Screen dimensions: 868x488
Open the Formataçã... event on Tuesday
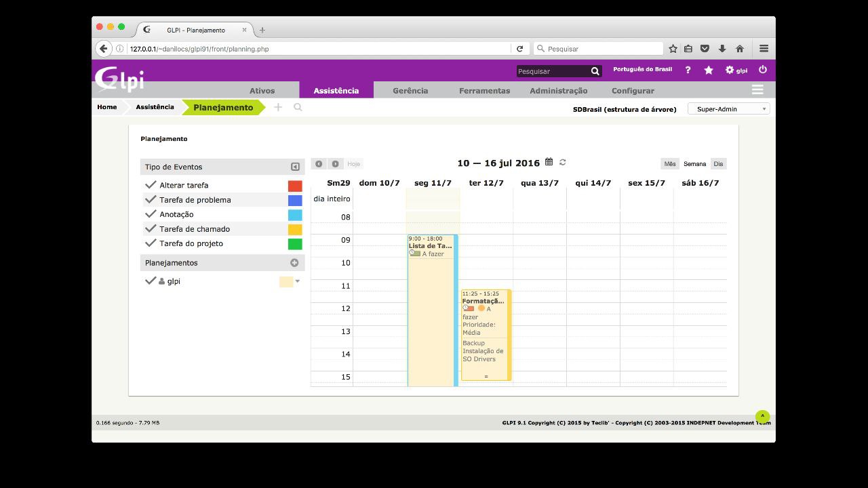pos(486,335)
